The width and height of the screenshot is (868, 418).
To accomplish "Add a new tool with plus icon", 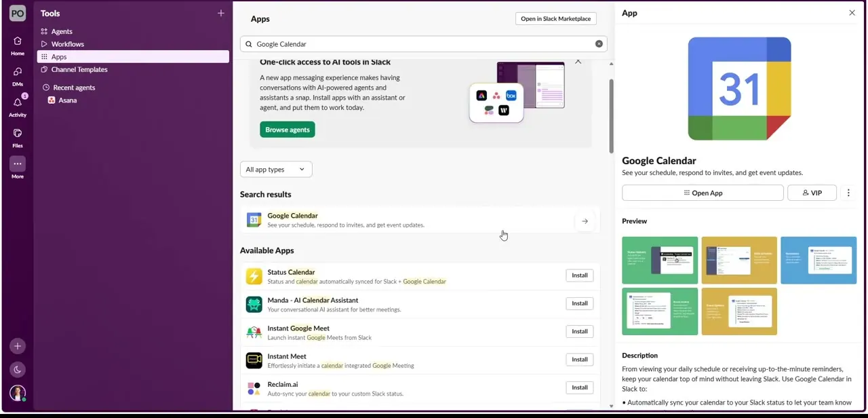I will (x=220, y=13).
